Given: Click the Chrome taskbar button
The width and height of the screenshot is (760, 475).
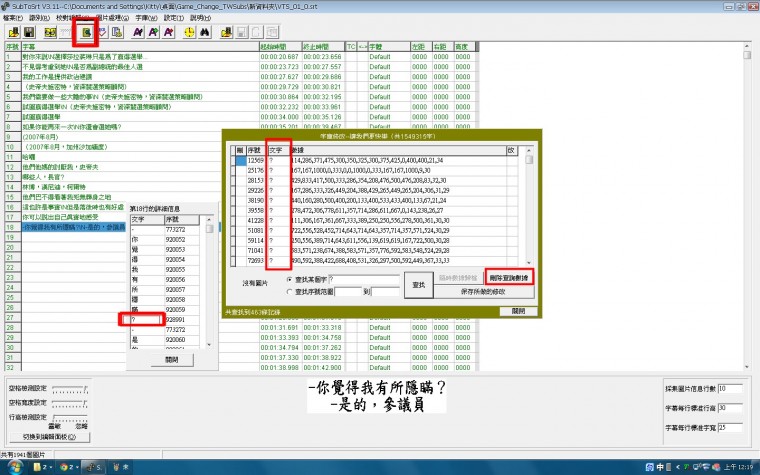Looking at the screenshot, I should point(69,467).
